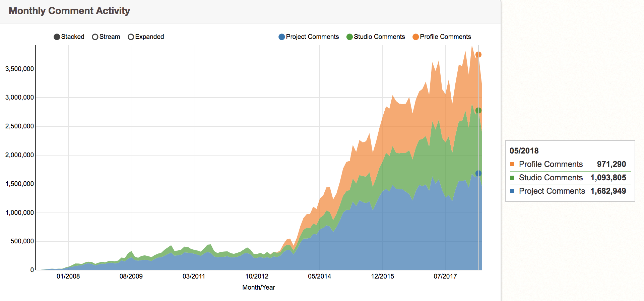Click the blue data point marker on chart
Image resolution: width=644 pixels, height=301 pixels.
pyautogui.click(x=478, y=173)
